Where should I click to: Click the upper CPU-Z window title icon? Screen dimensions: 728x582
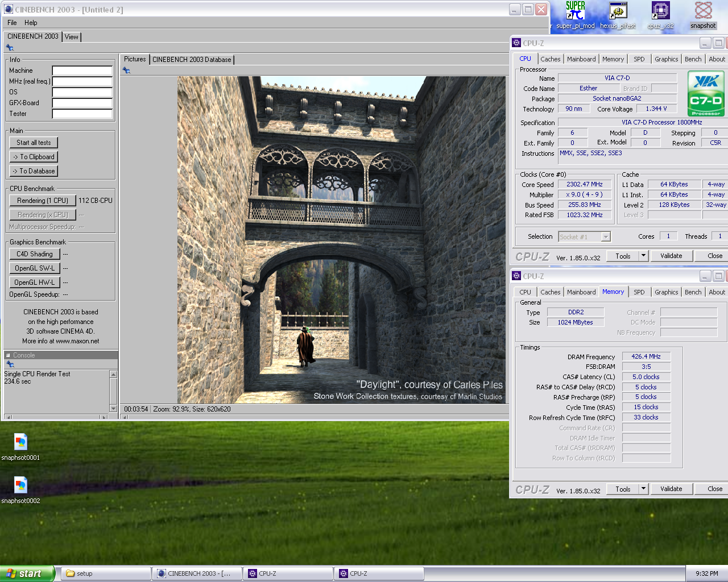[x=516, y=43]
